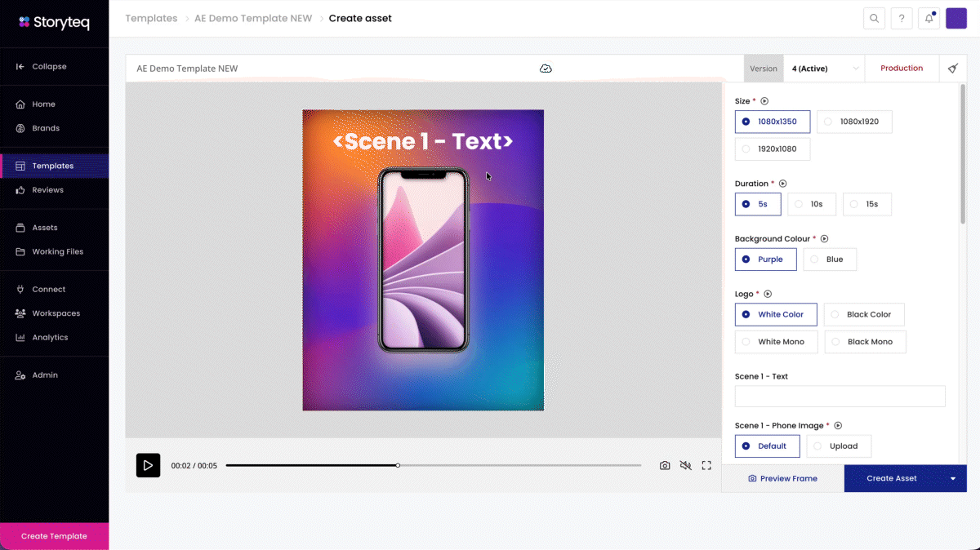Navigate to Templates in the breadcrumb
Image resolution: width=980 pixels, height=550 pixels.
point(151,17)
